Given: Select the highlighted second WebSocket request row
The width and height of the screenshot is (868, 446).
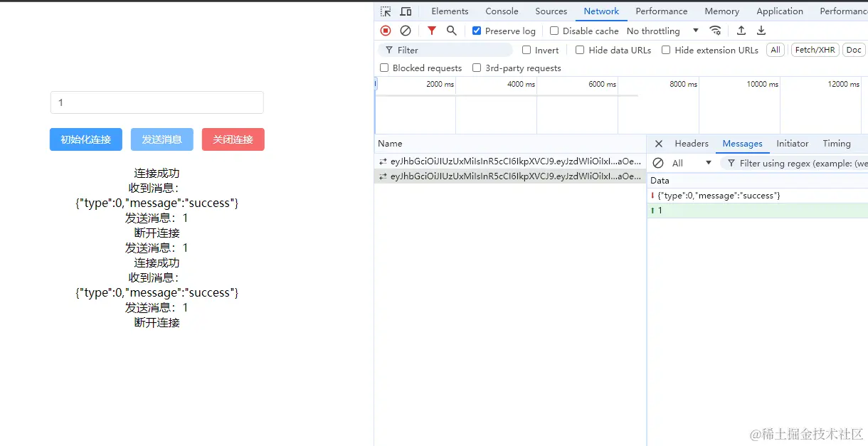Looking at the screenshot, I should point(510,176).
